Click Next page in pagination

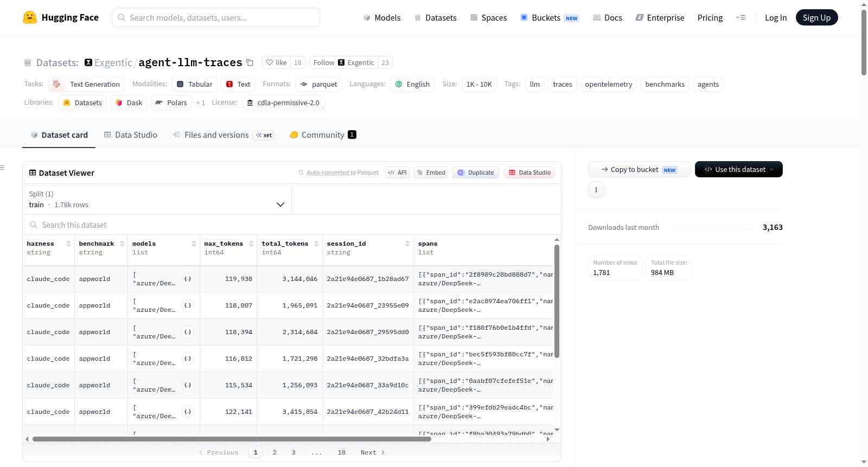[373, 452]
